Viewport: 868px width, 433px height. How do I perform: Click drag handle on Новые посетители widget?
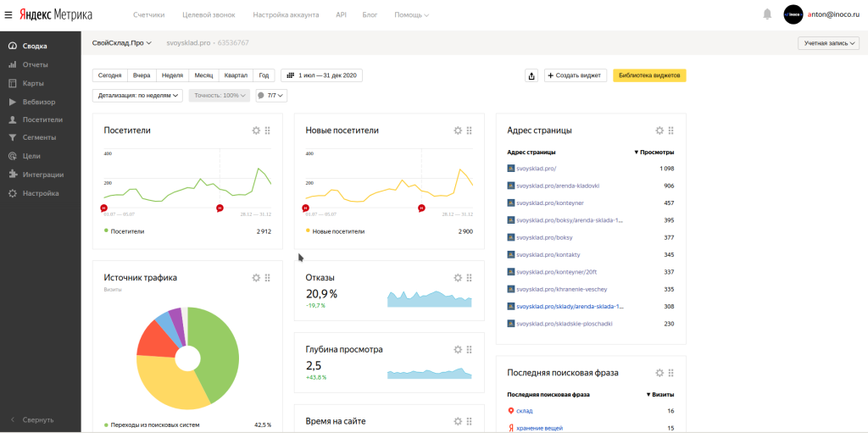(x=470, y=130)
